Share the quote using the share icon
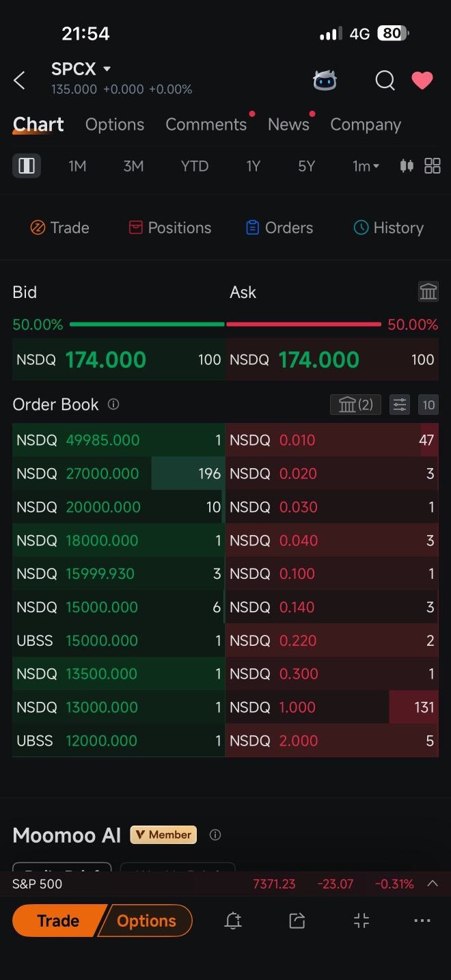The height and width of the screenshot is (980, 451). (x=297, y=921)
